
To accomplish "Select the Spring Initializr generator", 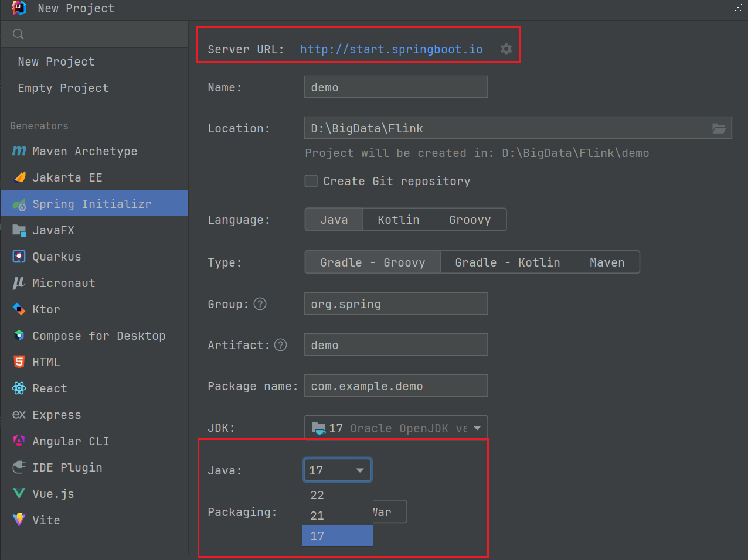I will [94, 203].
